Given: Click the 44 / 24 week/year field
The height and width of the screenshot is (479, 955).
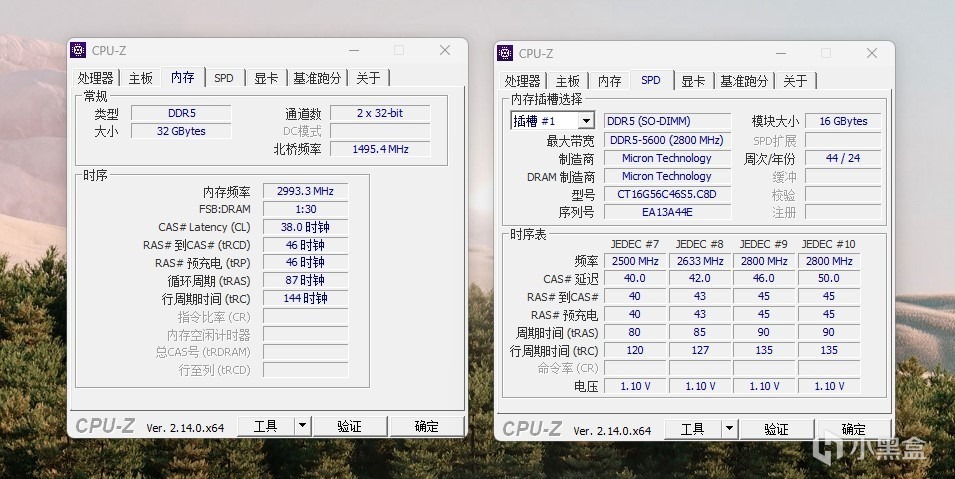Looking at the screenshot, I should [x=843, y=158].
